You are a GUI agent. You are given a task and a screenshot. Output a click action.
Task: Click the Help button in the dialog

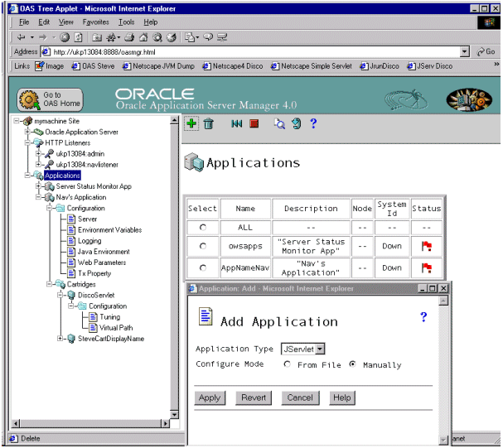click(342, 398)
